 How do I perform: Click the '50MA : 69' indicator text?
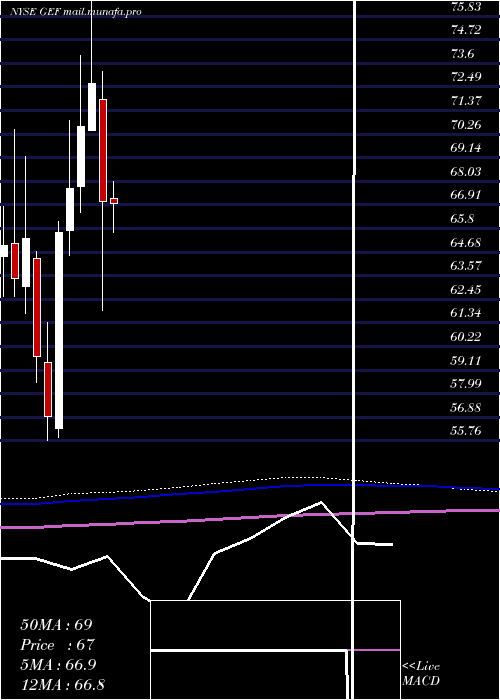pyautogui.click(x=56, y=625)
